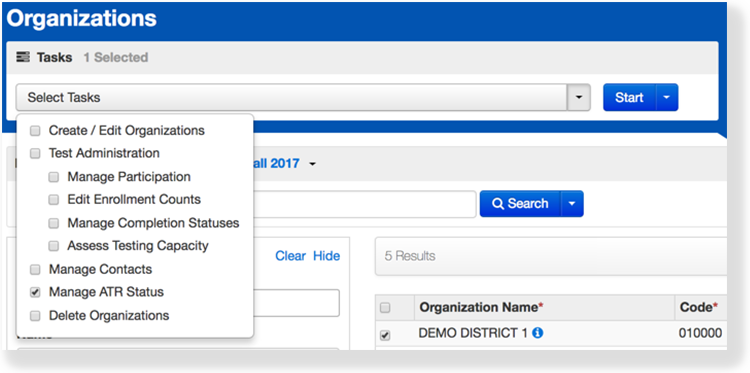This screenshot has width=750, height=373.
Task: Check the Create / Edit Organizations box
Action: click(35, 131)
